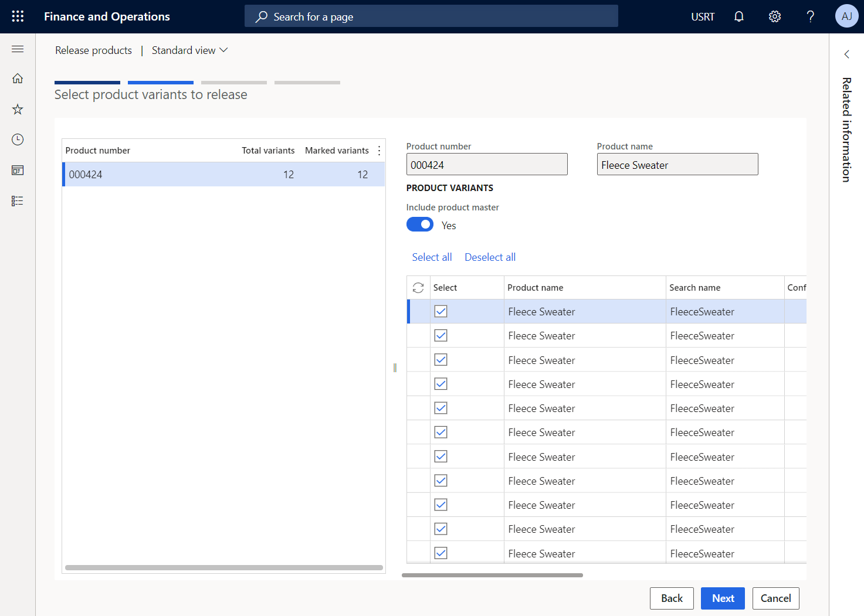864x616 pixels.
Task: Click the Product number field 000424
Action: (x=487, y=164)
